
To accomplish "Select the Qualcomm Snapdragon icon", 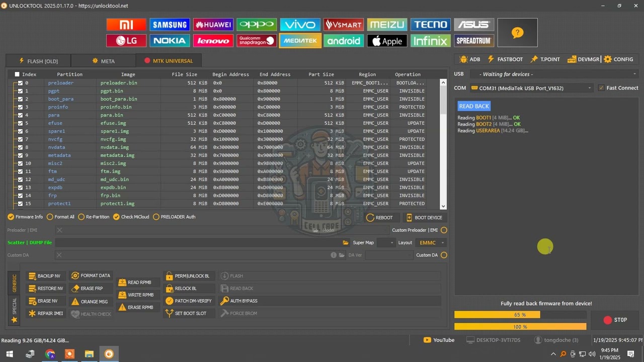I will 257,41.
